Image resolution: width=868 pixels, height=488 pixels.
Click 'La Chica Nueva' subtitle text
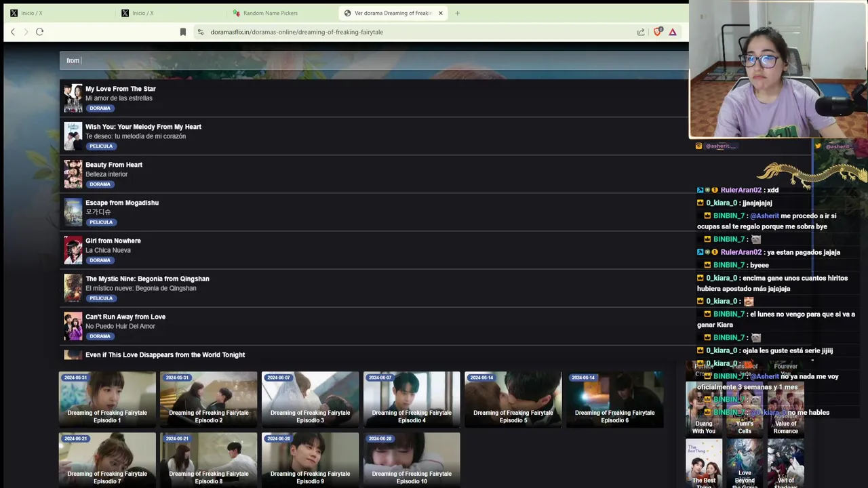pos(108,250)
